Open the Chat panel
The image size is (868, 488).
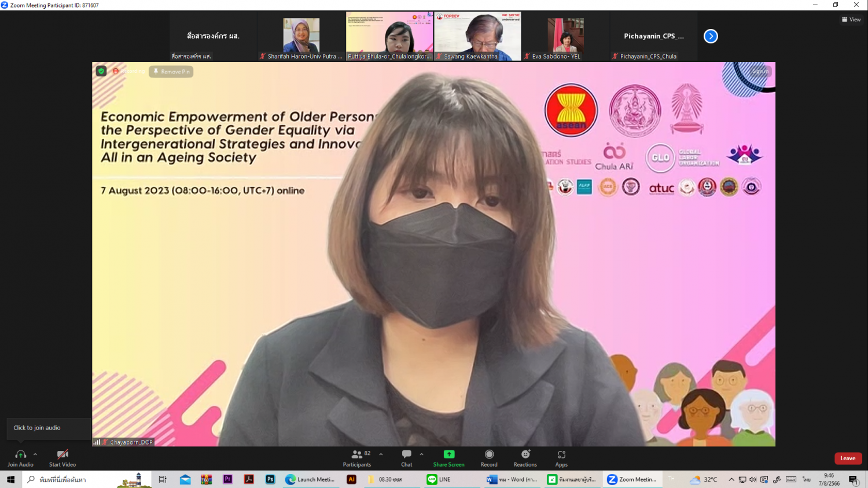(407, 458)
